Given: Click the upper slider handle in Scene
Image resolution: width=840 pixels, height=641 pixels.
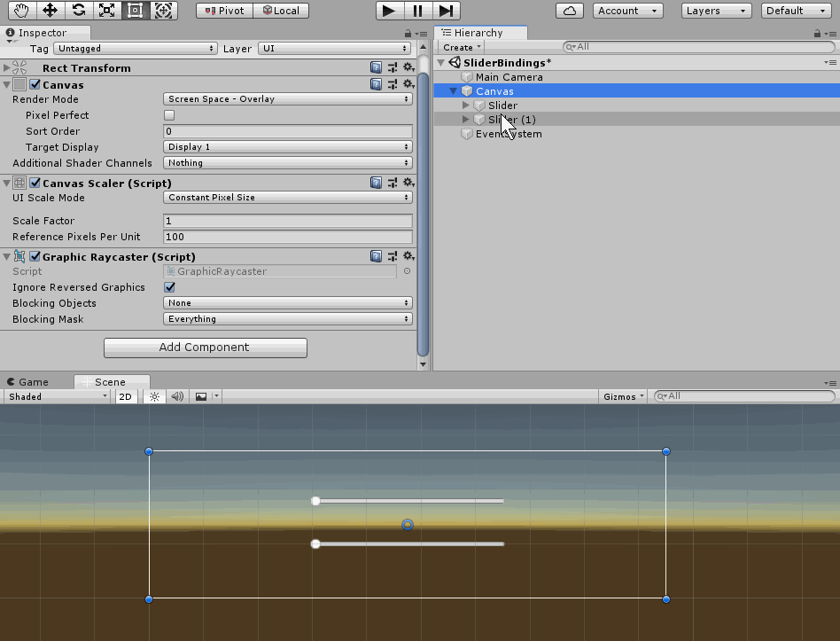Looking at the screenshot, I should pyautogui.click(x=315, y=501).
